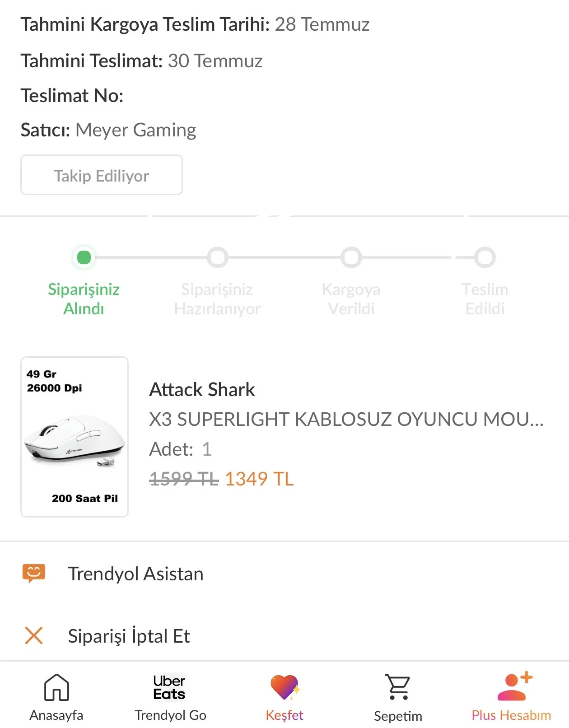This screenshot has height=728, width=569.
Task: Select the green Siparişiniz Alındı step dot
Action: point(84,257)
